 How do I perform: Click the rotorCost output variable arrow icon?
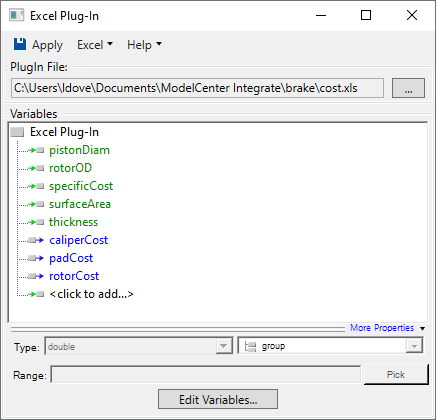(x=36, y=276)
